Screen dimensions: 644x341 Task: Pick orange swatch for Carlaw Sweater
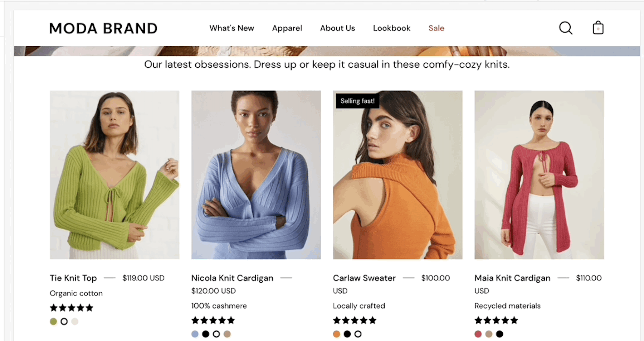pos(336,334)
